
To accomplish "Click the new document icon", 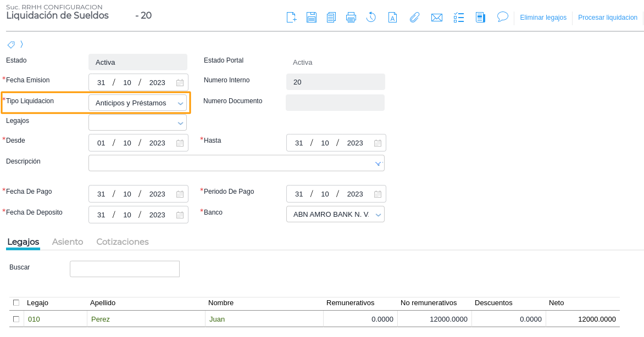I will 292,18.
